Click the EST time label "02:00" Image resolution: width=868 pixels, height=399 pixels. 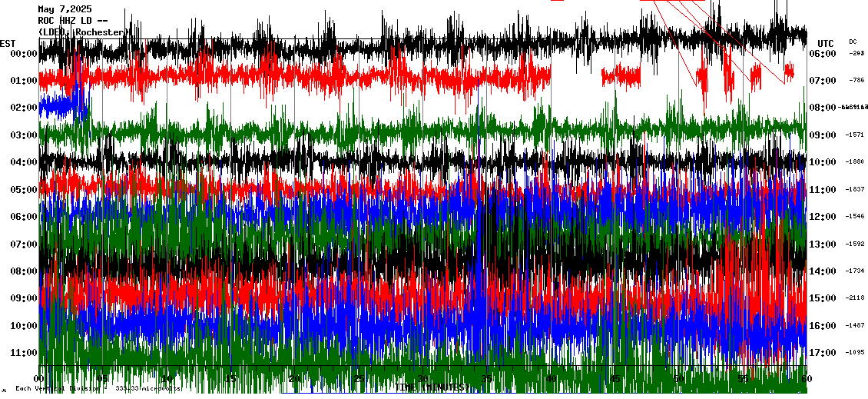tap(23, 108)
